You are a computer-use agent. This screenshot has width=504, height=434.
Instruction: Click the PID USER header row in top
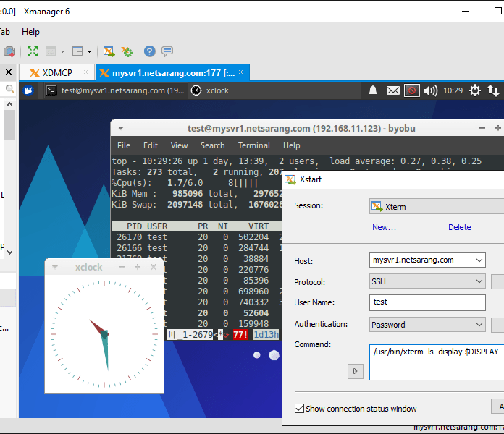tap(196, 226)
